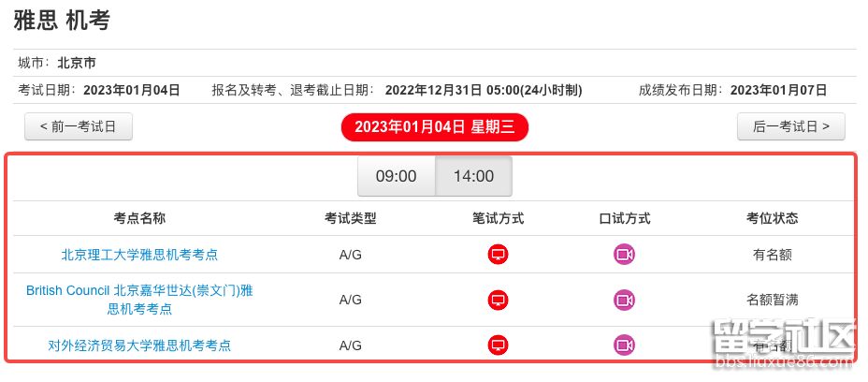The image size is (868, 382).
Task: Click 有名额 status for 北京理工大学
Action: [x=772, y=255]
